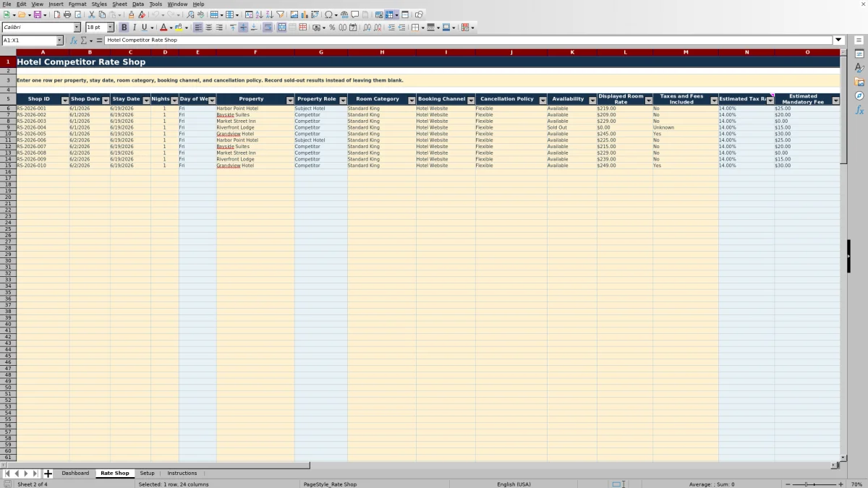Screen dimensions: 868x488
Task: Open the Room Category filter dropdown
Action: pyautogui.click(x=412, y=100)
